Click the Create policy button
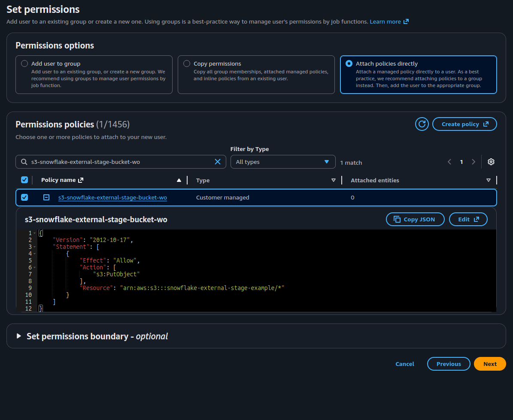 [x=464, y=124]
